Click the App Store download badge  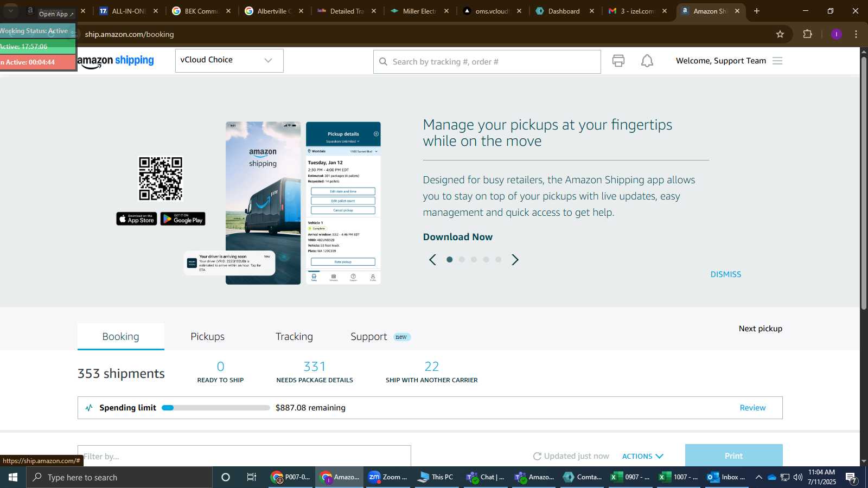coord(137,219)
